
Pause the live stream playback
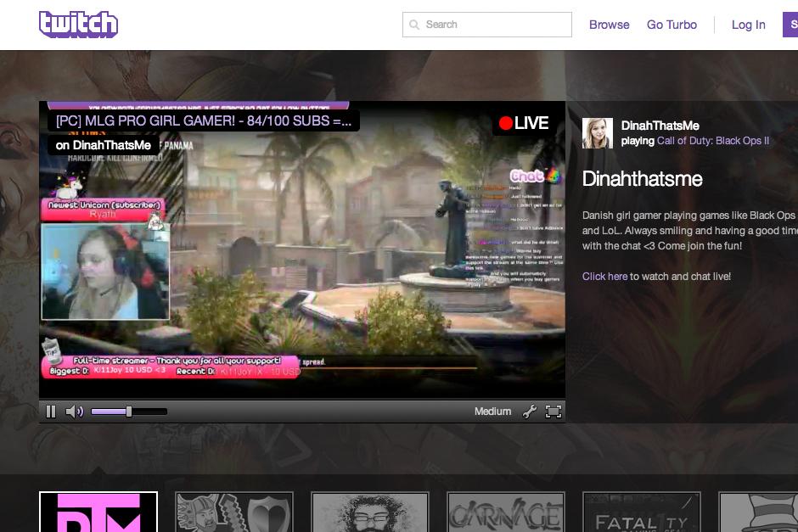[51, 411]
